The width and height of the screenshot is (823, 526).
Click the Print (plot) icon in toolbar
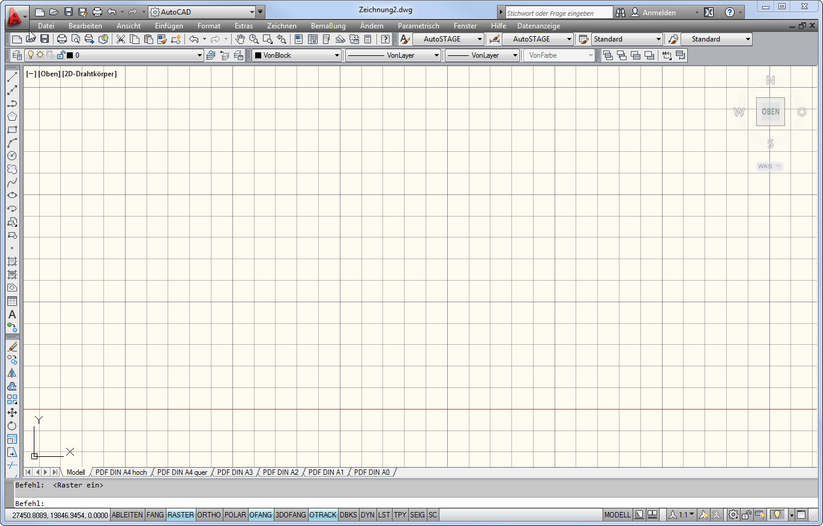62,39
